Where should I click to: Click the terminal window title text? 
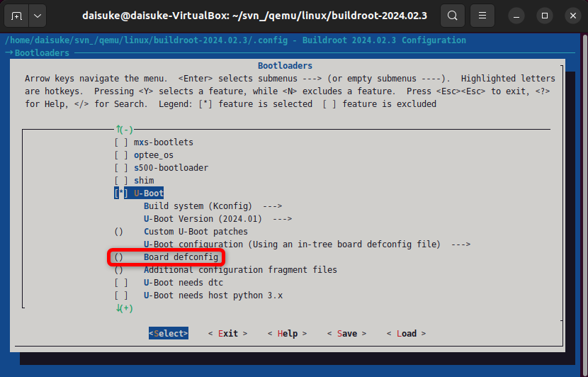coord(254,16)
